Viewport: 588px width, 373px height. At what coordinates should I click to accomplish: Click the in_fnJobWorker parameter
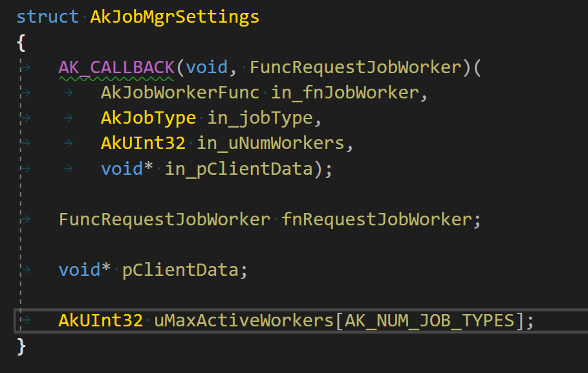[x=345, y=92]
